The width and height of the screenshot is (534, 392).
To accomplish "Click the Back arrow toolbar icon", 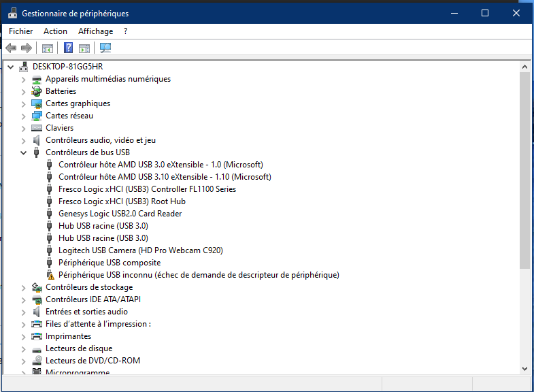I will (x=11, y=48).
